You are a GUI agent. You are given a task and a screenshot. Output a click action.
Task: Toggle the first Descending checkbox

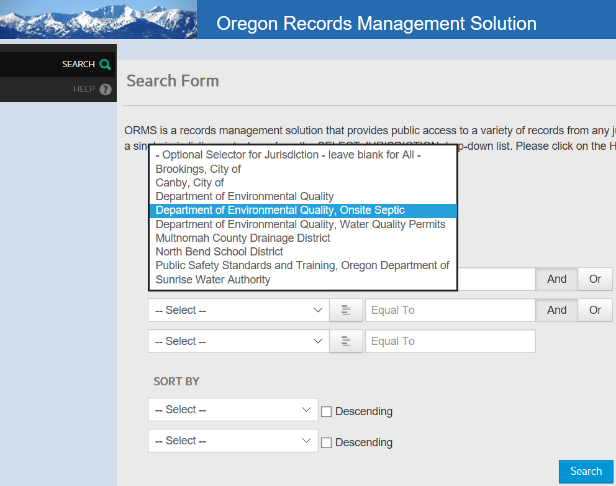tap(326, 411)
